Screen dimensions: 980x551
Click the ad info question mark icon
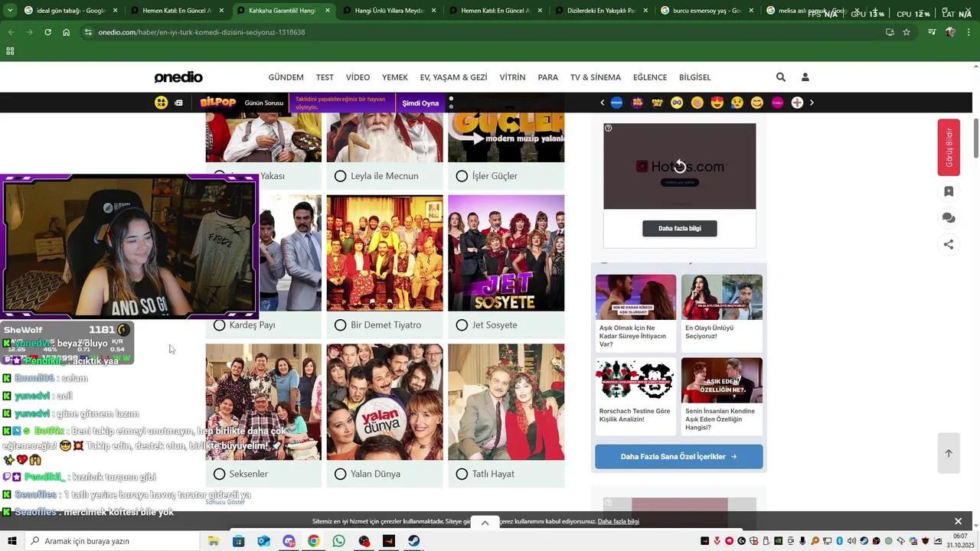[609, 128]
